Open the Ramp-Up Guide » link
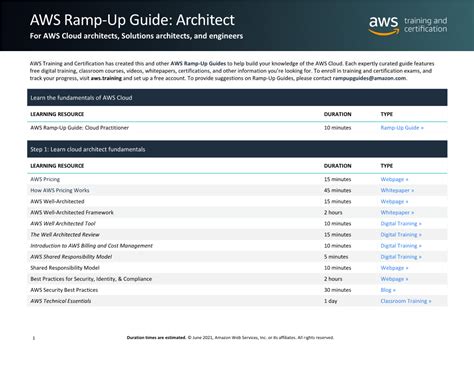The image size is (474, 366). click(402, 128)
